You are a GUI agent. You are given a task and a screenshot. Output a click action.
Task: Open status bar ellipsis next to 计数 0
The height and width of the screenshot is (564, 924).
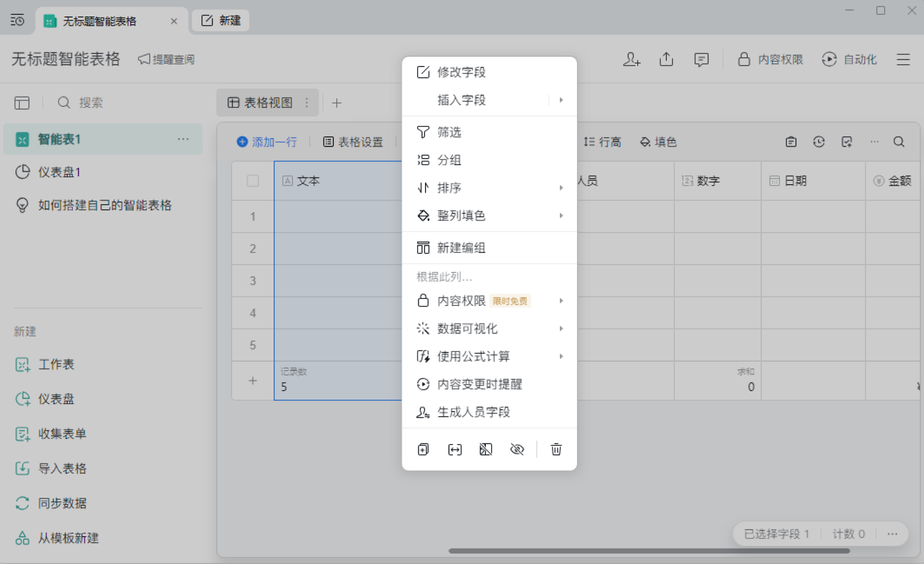(892, 534)
